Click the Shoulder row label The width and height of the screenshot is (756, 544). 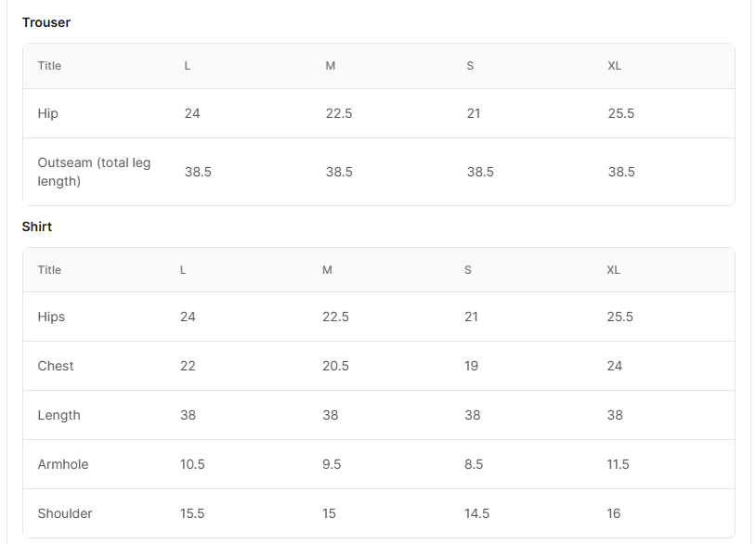65,513
